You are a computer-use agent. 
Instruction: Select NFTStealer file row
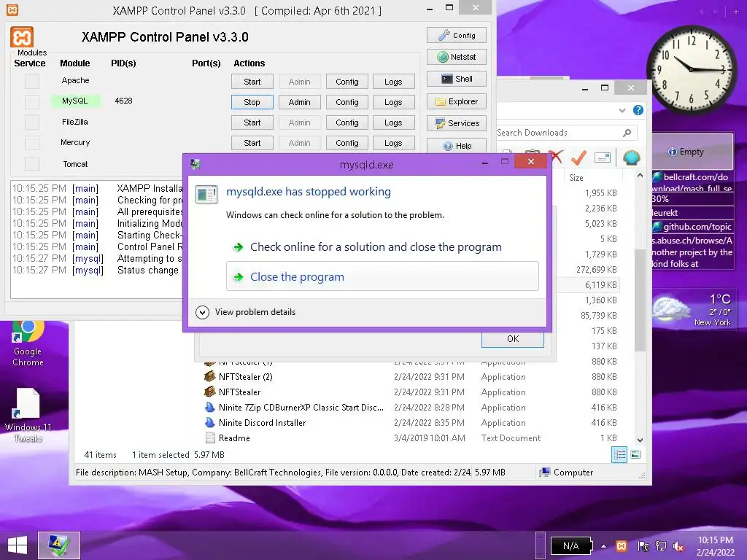click(411, 392)
